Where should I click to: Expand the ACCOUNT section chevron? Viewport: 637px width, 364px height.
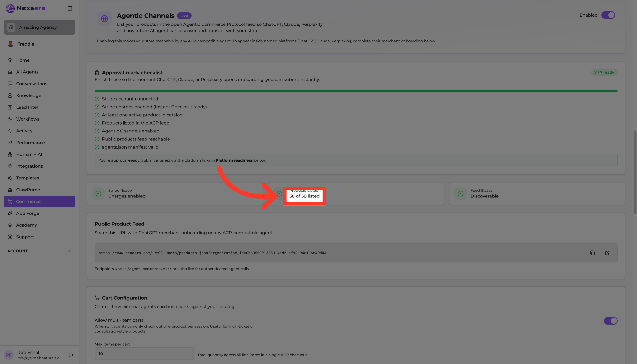70,251
